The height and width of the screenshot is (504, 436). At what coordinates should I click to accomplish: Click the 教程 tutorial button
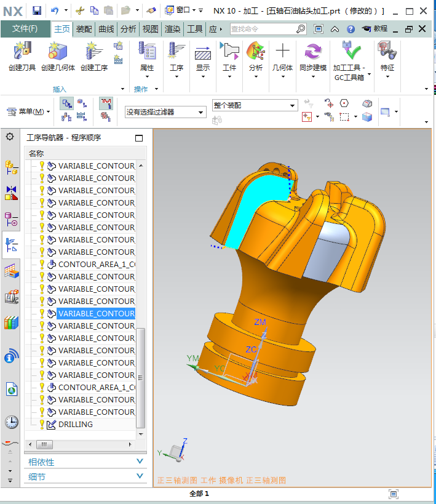[x=375, y=29]
